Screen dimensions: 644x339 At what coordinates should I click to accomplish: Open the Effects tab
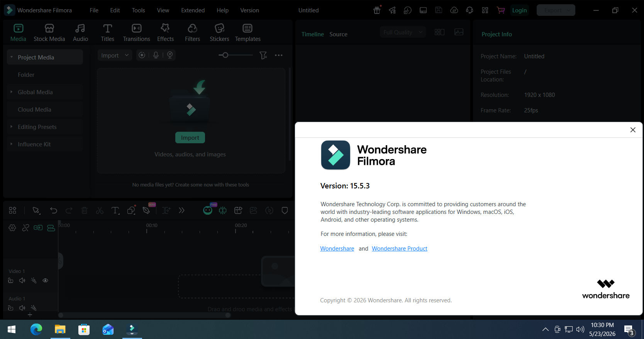[x=165, y=33]
